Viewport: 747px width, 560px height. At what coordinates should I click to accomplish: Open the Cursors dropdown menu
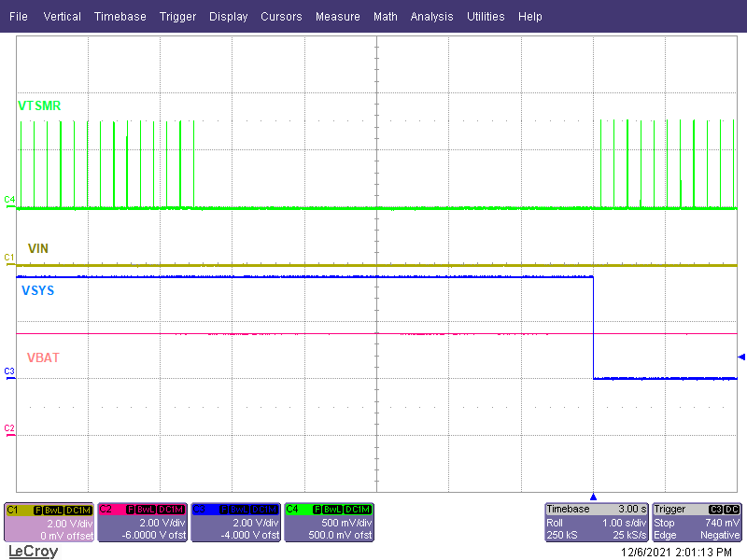281,16
